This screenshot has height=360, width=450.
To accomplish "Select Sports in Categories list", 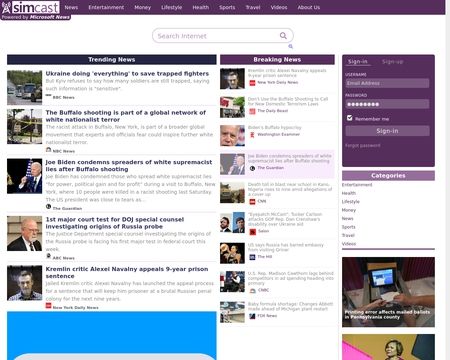I will click(x=349, y=227).
